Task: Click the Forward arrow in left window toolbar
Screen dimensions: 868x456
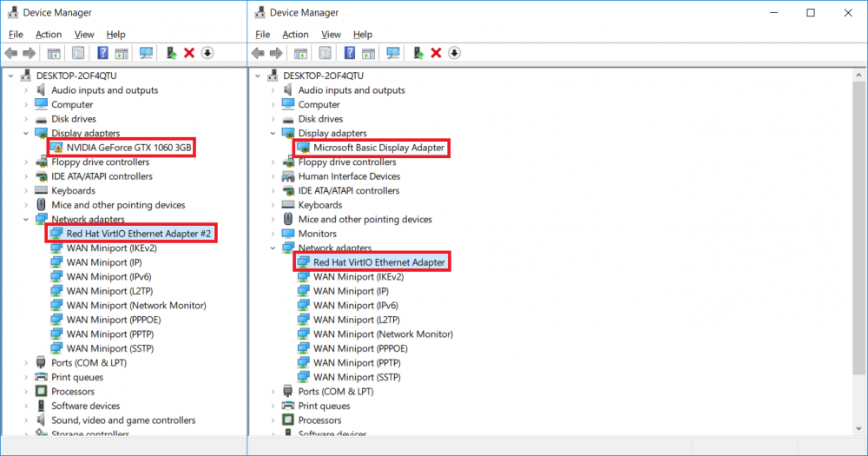Action: click(x=29, y=53)
